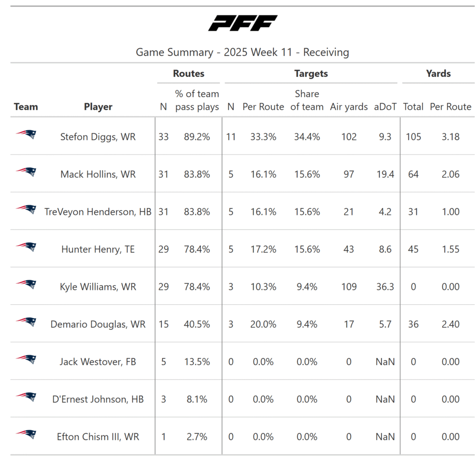476x461 pixels.
Task: Click player name Hunter Henry, TE
Action: coord(98,249)
